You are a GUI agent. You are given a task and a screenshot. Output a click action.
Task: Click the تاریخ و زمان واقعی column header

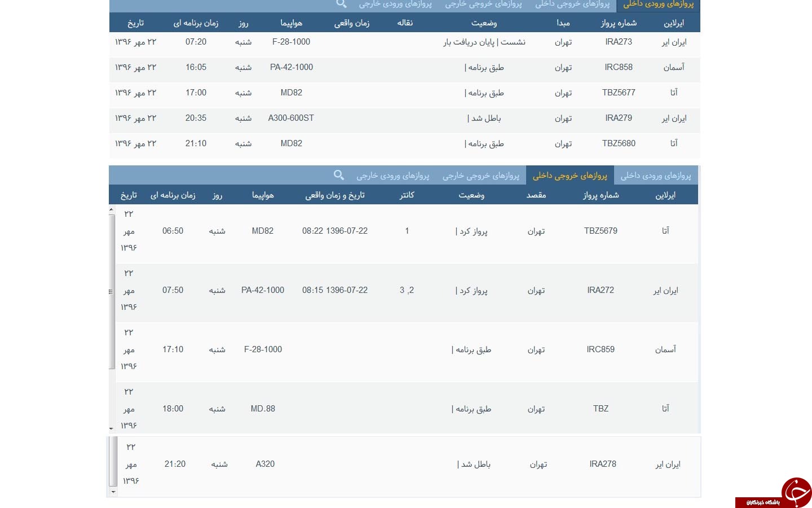[335, 195]
